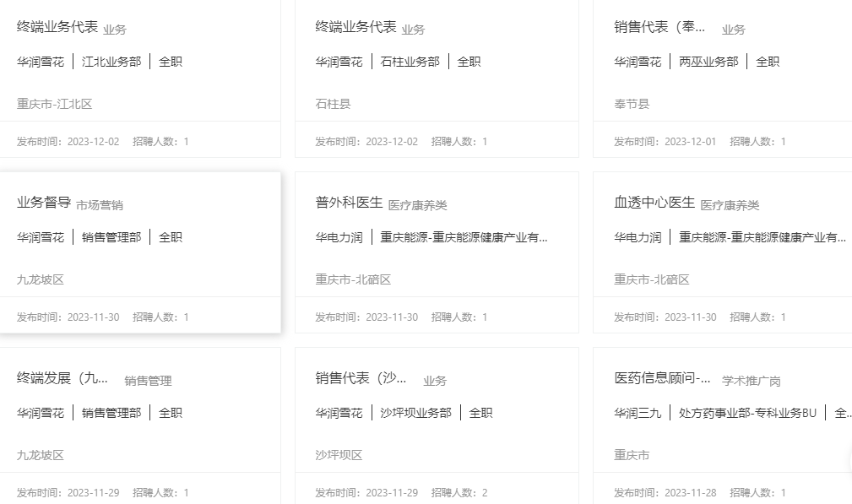Screen dimensions: 852x504
Task: Click the 两巫业务部 department text
Action: 708,62
